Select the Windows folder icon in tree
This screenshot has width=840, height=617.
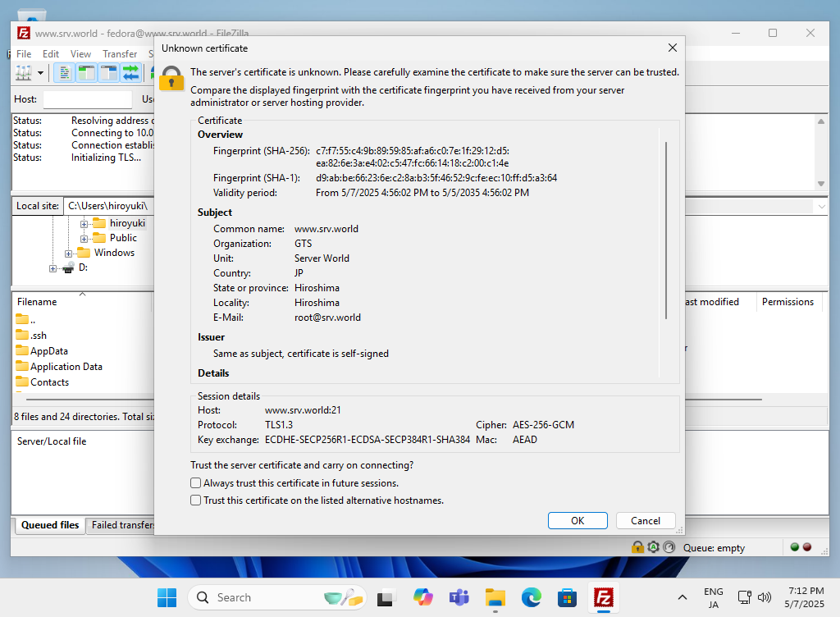coord(84,252)
